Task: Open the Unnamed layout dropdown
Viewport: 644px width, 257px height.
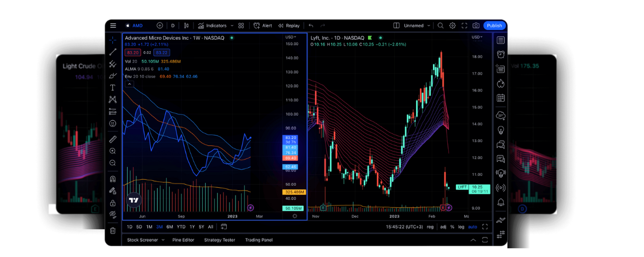Action: [x=417, y=26]
